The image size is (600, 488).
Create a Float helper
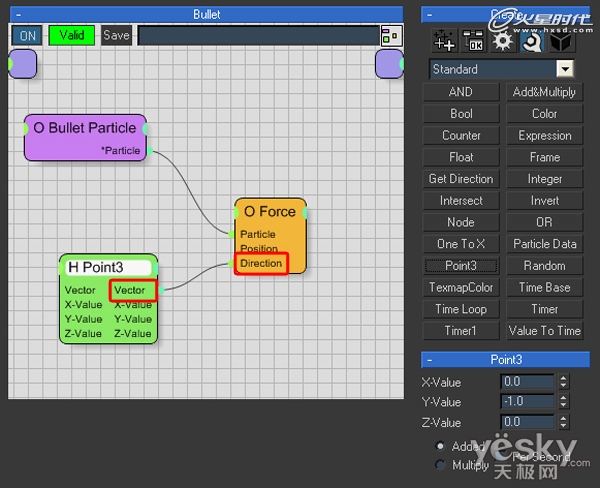[461, 157]
